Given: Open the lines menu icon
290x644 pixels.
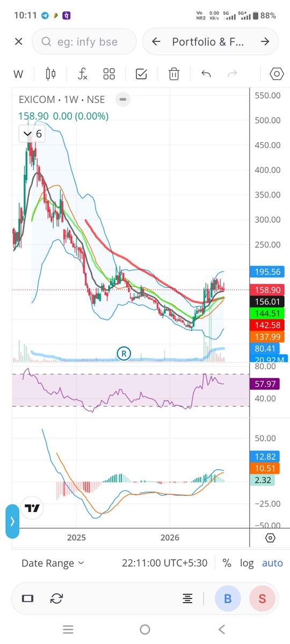Looking at the screenshot, I should 188,598.
